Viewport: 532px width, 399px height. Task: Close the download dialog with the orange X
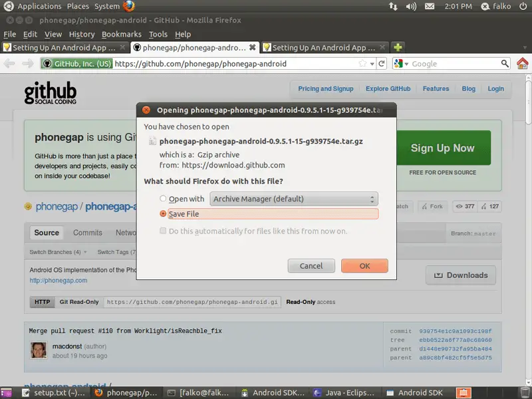pos(146,110)
